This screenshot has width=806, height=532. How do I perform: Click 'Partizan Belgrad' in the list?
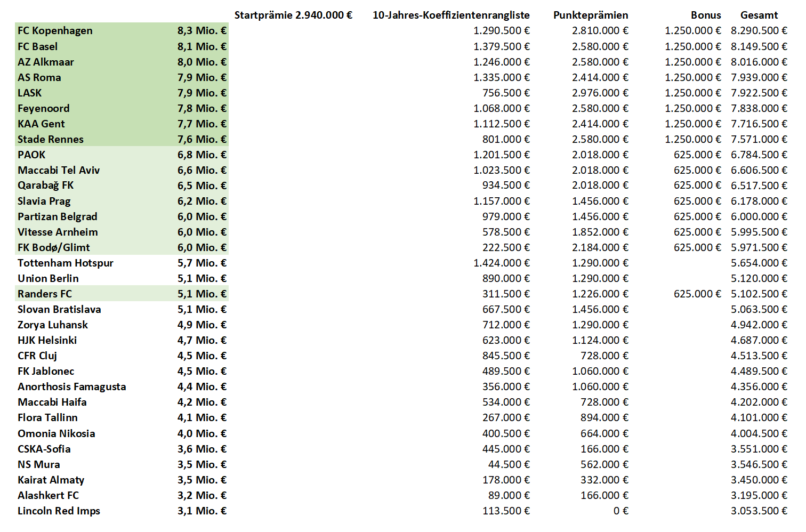point(57,216)
